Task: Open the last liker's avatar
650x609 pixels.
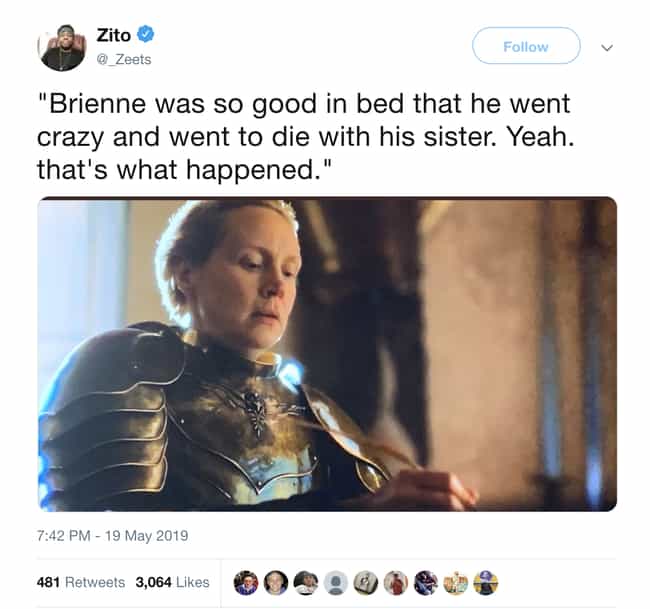Action: pyautogui.click(x=486, y=582)
